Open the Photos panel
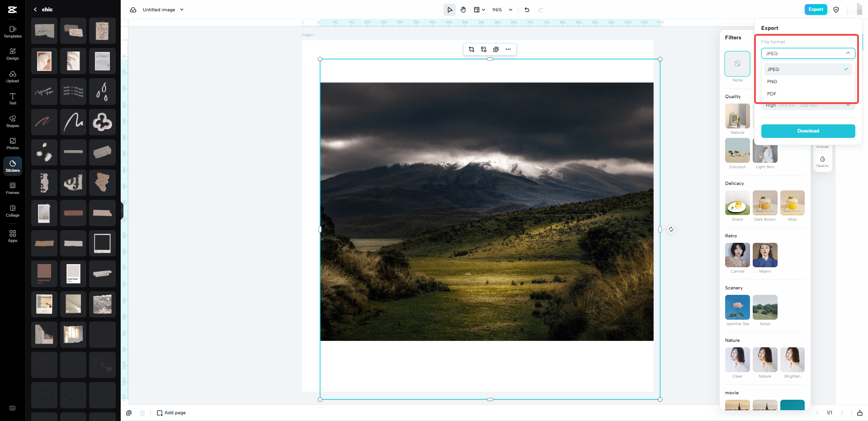The image size is (868, 421). tap(12, 143)
